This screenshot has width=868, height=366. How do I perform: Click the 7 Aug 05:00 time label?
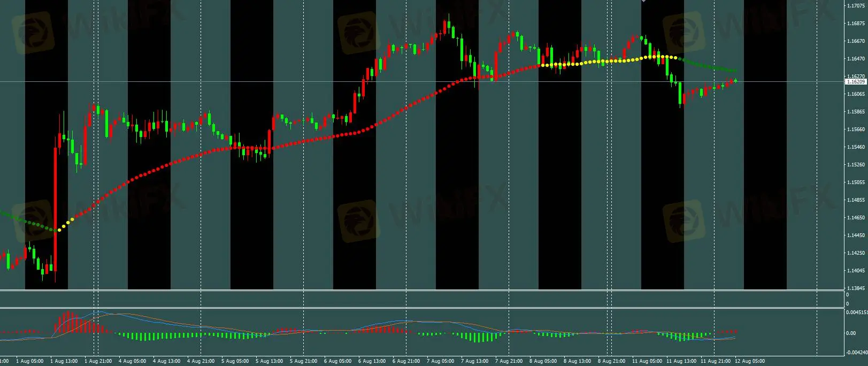point(441,361)
